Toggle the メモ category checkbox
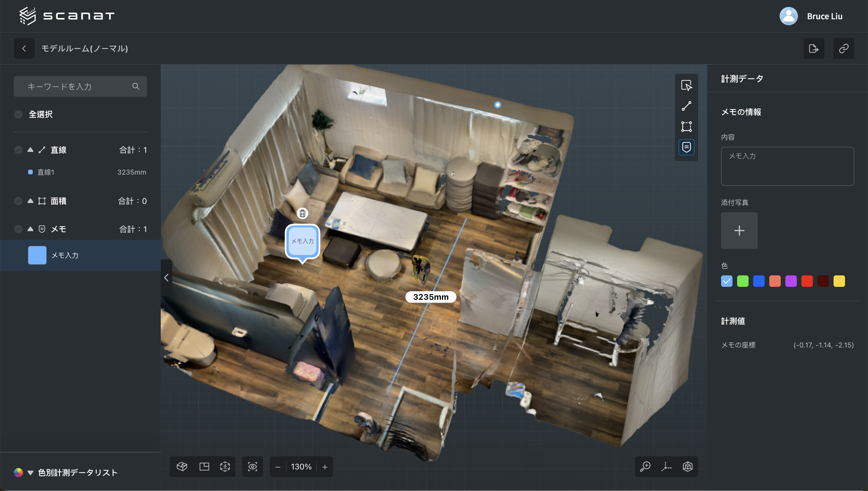 [x=19, y=229]
